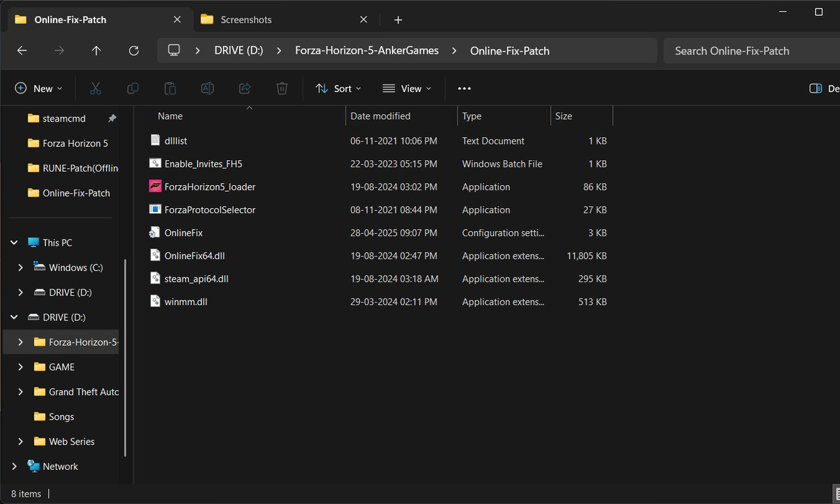Image resolution: width=840 pixels, height=504 pixels.
Task: Click the Rename icon in toolbar
Action: coord(207,89)
